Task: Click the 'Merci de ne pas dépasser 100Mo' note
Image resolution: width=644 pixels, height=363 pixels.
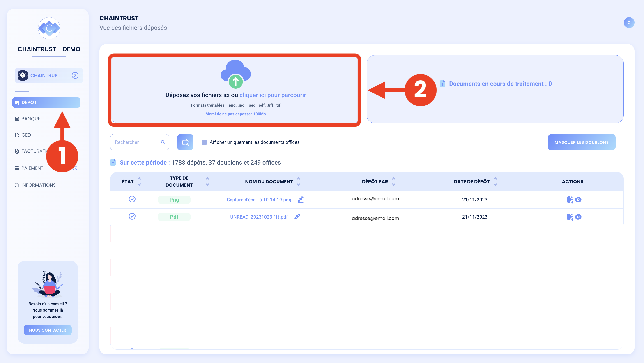Action: click(235, 114)
